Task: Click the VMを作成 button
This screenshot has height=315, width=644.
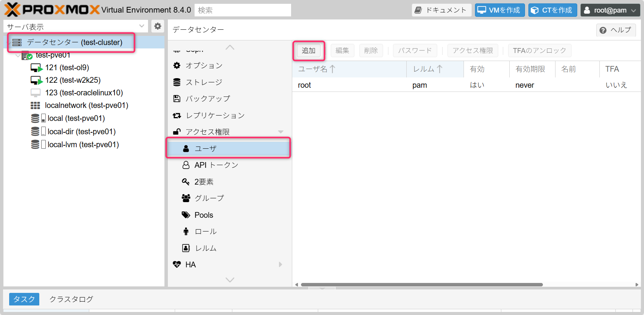Action: point(500,10)
